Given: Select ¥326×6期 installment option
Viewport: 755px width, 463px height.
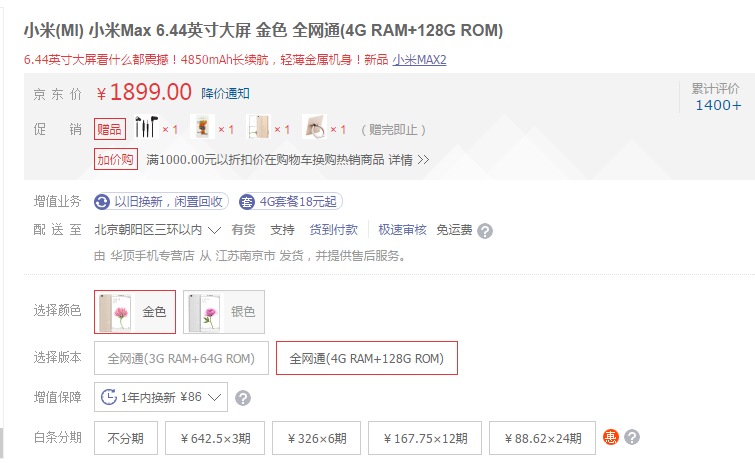Looking at the screenshot, I should 316,438.
